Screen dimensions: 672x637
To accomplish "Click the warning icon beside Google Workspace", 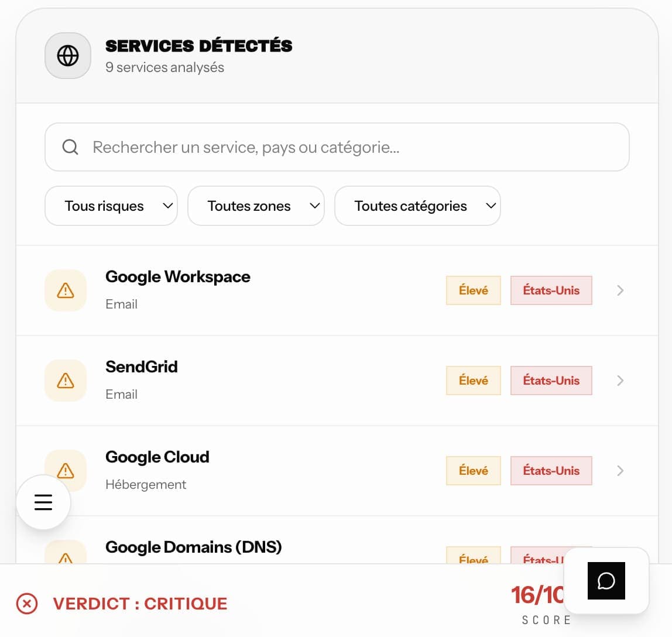I will pyautogui.click(x=66, y=290).
